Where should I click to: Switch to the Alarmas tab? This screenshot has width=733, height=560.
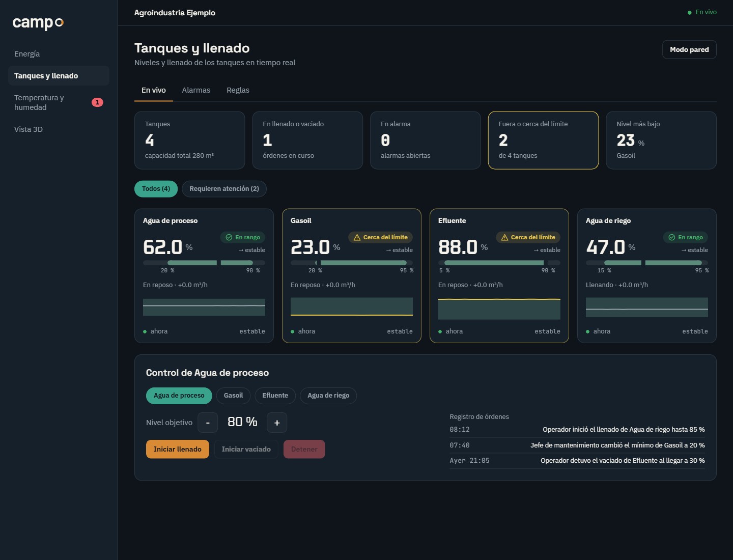[x=196, y=90]
